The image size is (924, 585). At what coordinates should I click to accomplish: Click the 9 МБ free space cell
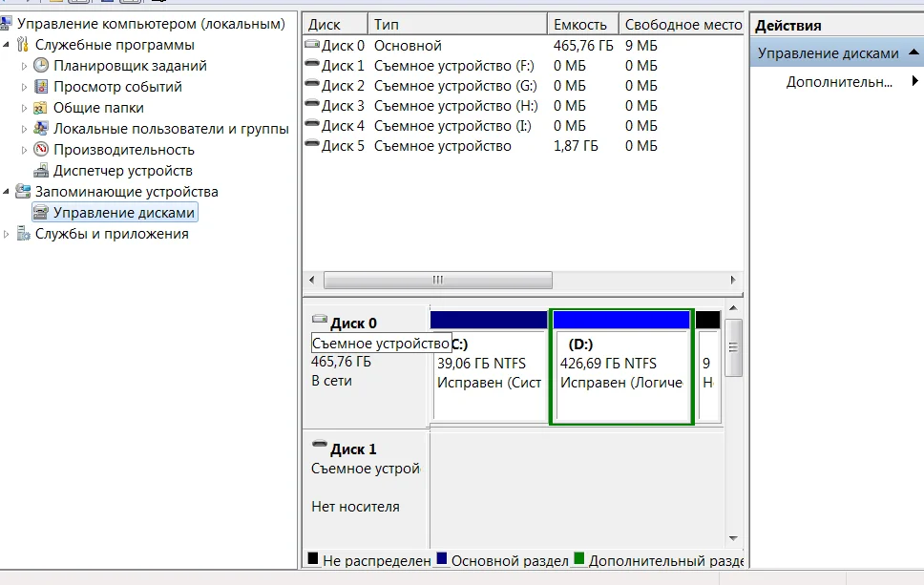tap(641, 46)
